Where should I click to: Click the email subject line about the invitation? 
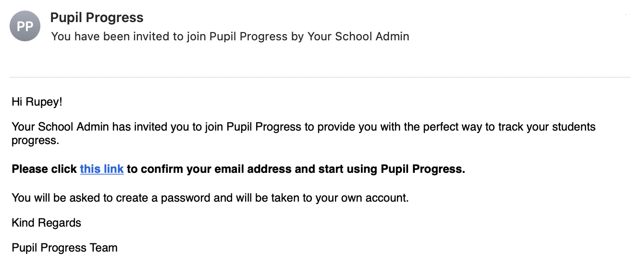pyautogui.click(x=230, y=36)
